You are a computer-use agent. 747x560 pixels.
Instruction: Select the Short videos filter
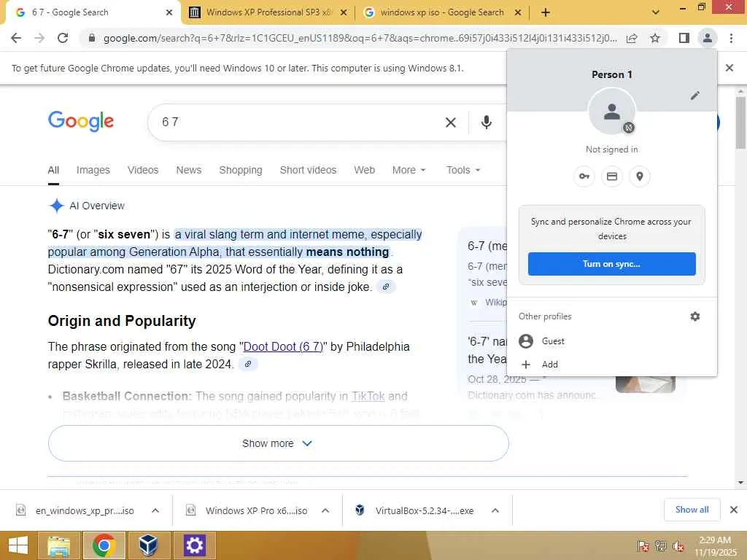click(x=309, y=170)
